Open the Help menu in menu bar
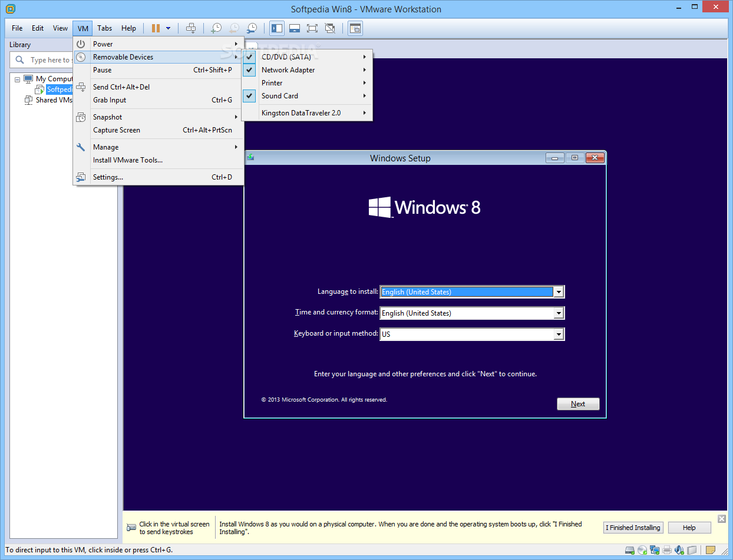This screenshot has height=560, width=733. pos(128,28)
